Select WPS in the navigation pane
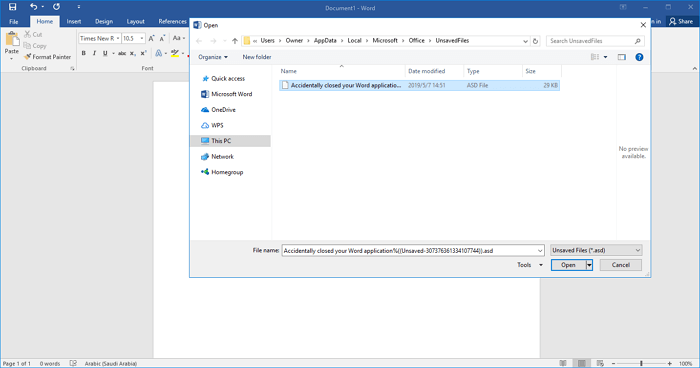This screenshot has width=700, height=368. coord(212,125)
